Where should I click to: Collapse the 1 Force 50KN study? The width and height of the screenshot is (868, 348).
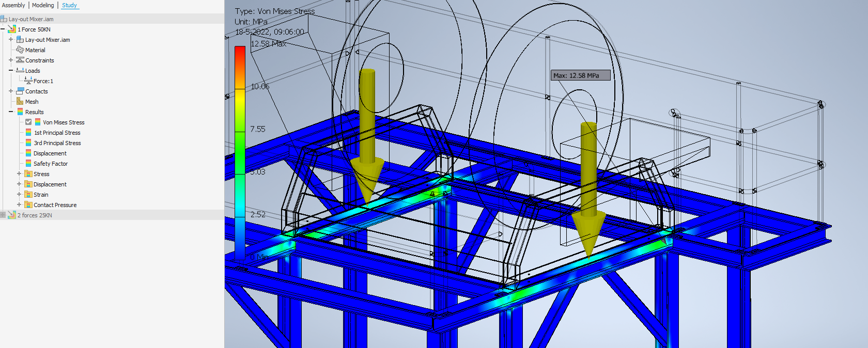click(x=3, y=29)
